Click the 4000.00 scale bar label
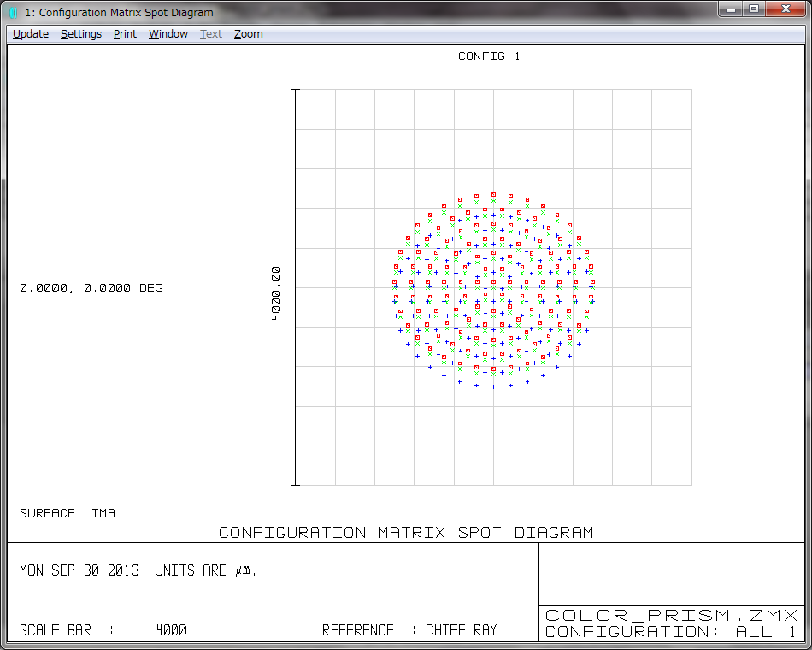Image resolution: width=812 pixels, height=650 pixels. click(276, 293)
